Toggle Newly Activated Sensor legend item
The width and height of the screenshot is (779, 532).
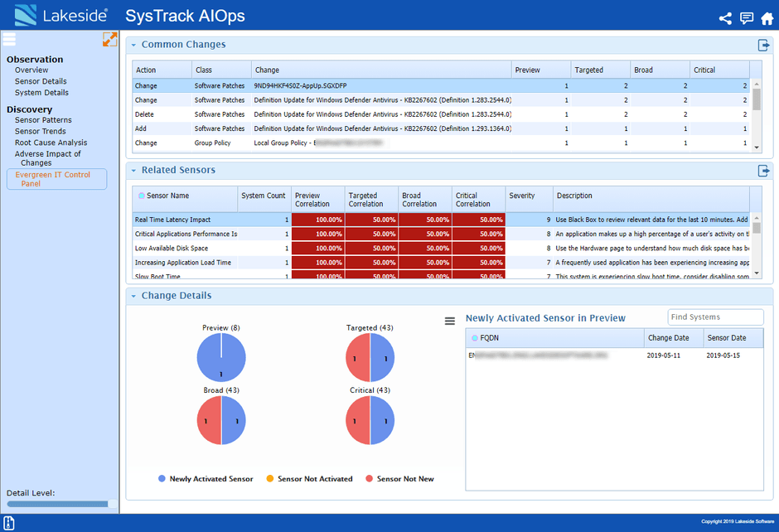coord(206,479)
